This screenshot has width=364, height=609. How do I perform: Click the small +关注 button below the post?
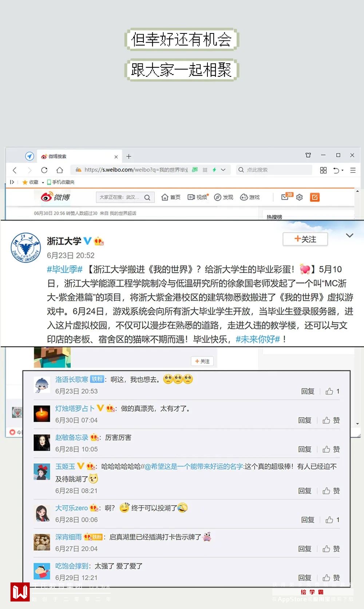[x=202, y=361]
